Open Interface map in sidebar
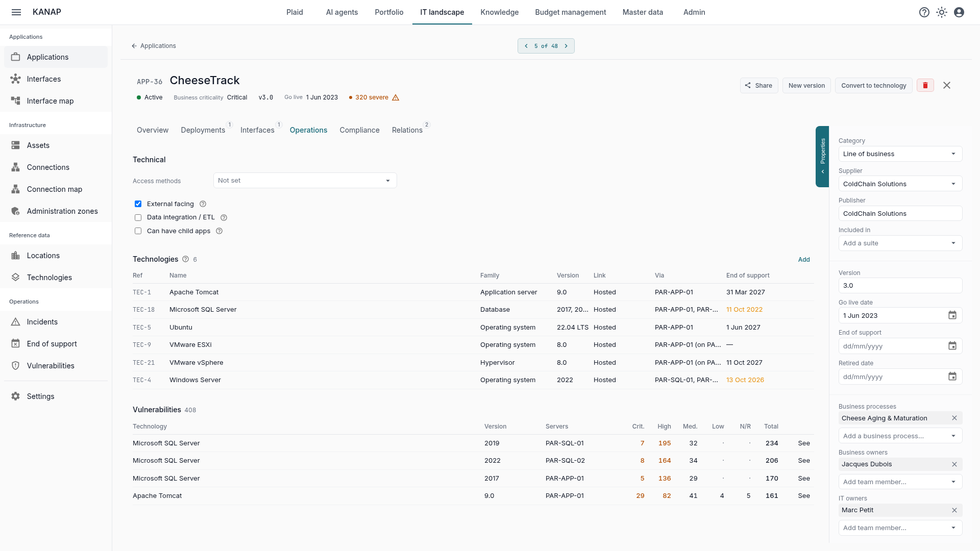980x551 pixels. [56, 101]
